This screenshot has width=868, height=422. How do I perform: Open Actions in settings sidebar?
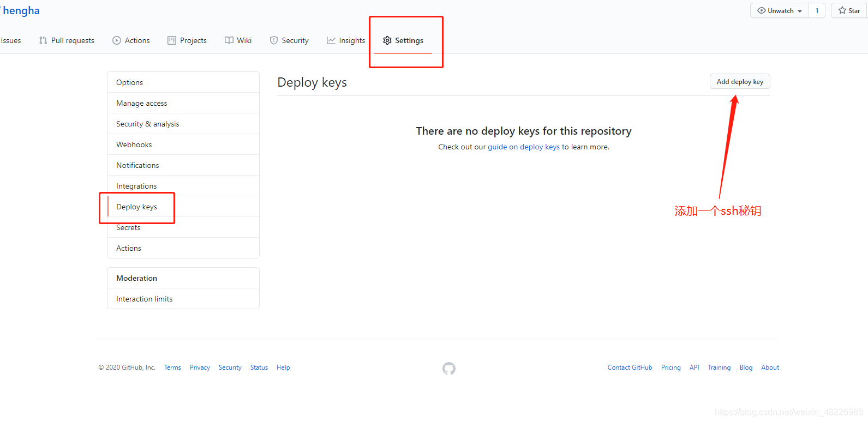183,248
